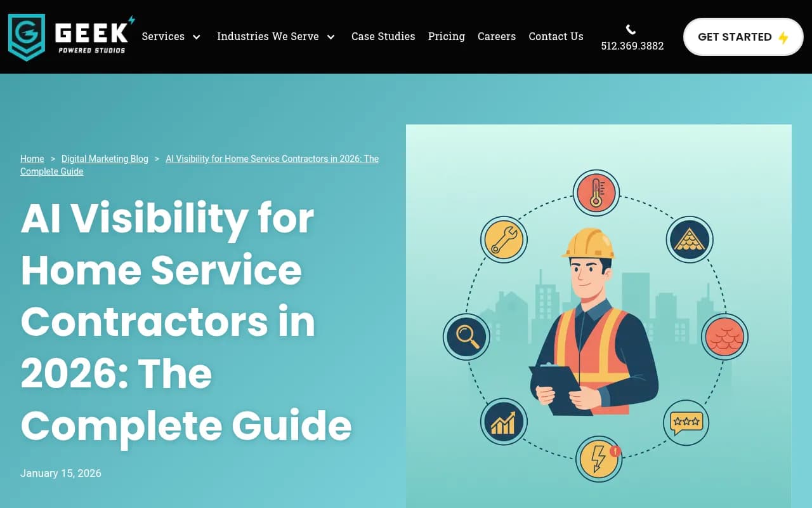Click the lightning bolt in Get Started
This screenshot has height=508, width=812.
point(783,37)
